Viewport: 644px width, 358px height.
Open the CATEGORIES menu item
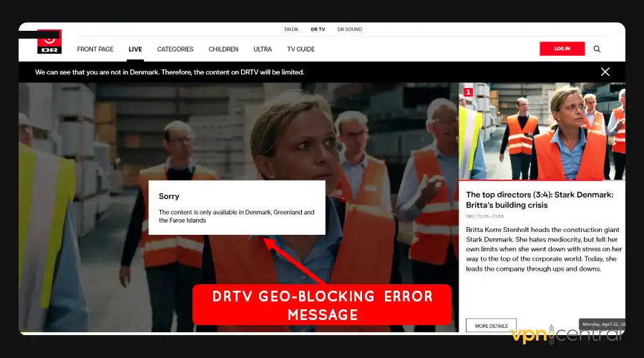(x=175, y=49)
